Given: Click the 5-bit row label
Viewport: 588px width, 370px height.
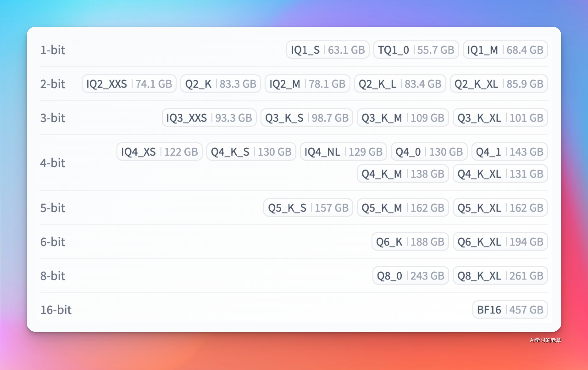Looking at the screenshot, I should tap(53, 208).
